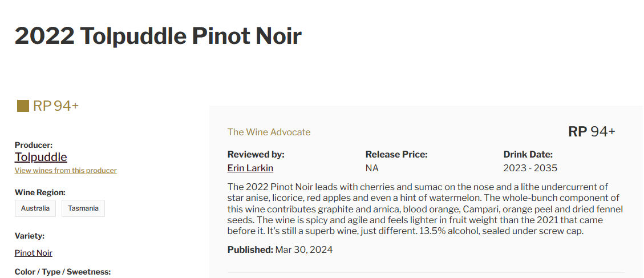Click the Release Price NA value
Image resolution: width=644 pixels, height=278 pixels.
[x=372, y=168]
